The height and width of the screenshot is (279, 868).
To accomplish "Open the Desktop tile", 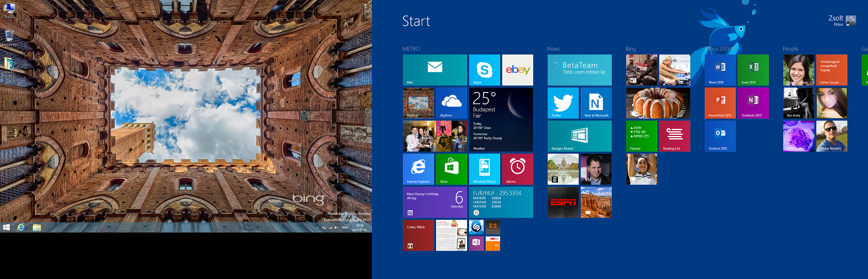I will point(418,103).
